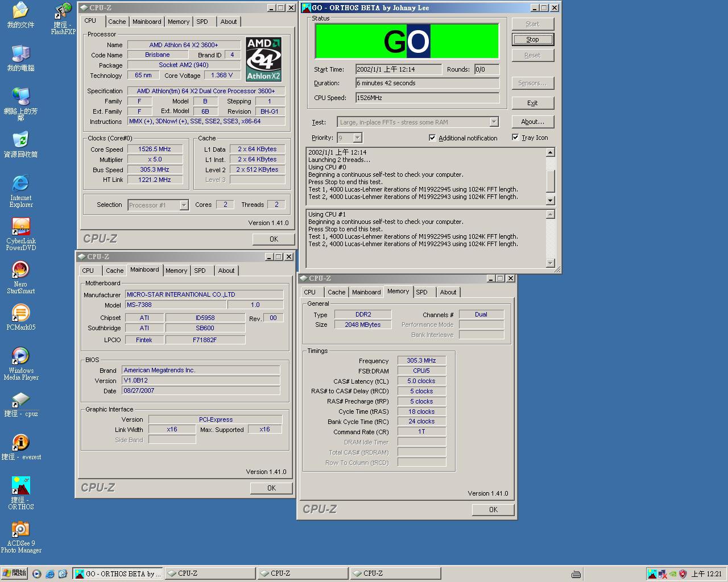This screenshot has width=728, height=582.
Task: Click the first system tray icon next to the language bar
Action: [x=652, y=574]
